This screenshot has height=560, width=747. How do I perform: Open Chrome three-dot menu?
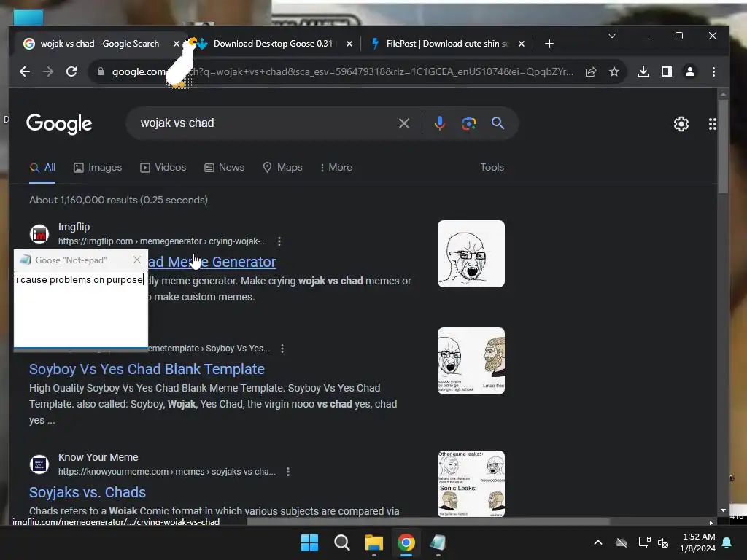713,71
